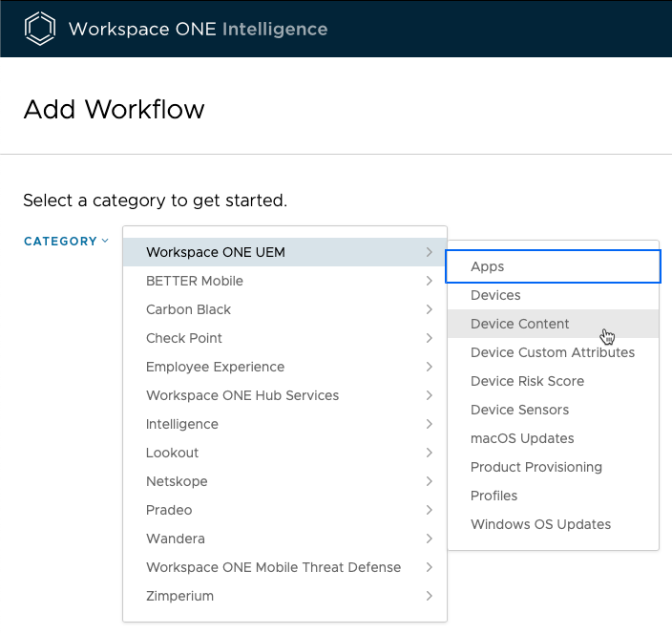Click the Workspace ONE Intelligence hexagon logo
The height and width of the screenshot is (634, 672).
(40, 29)
